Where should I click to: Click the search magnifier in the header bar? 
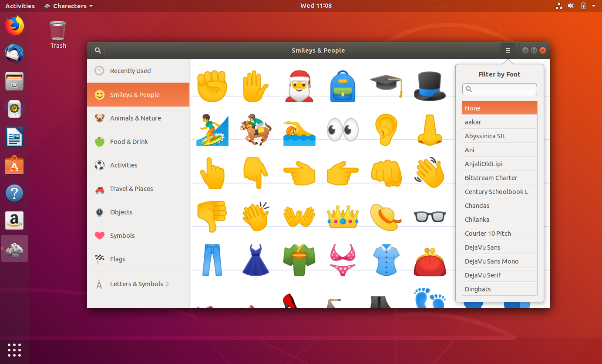point(98,50)
